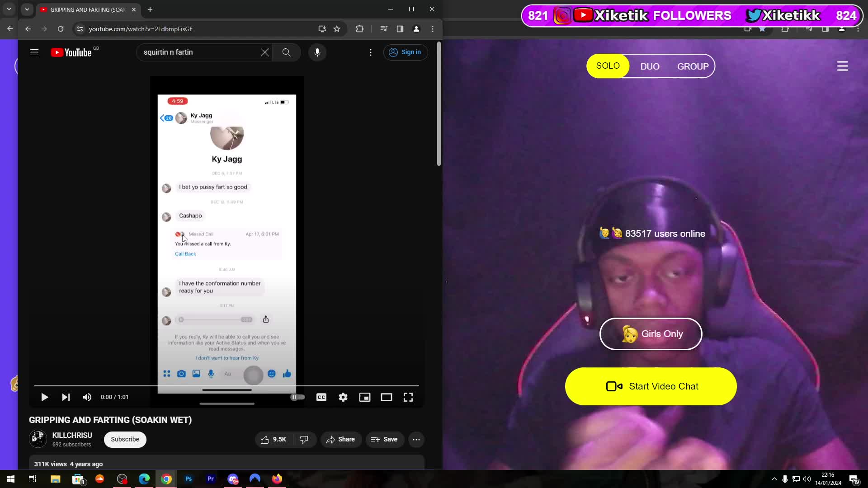This screenshot has width=868, height=488.
Task: Open the YouTube player settings gear
Action: (343, 397)
